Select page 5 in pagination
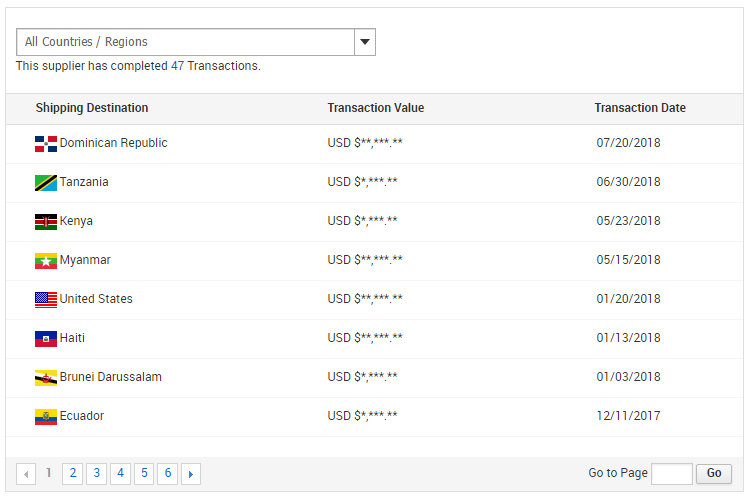The width and height of the screenshot is (750, 500). (x=144, y=474)
